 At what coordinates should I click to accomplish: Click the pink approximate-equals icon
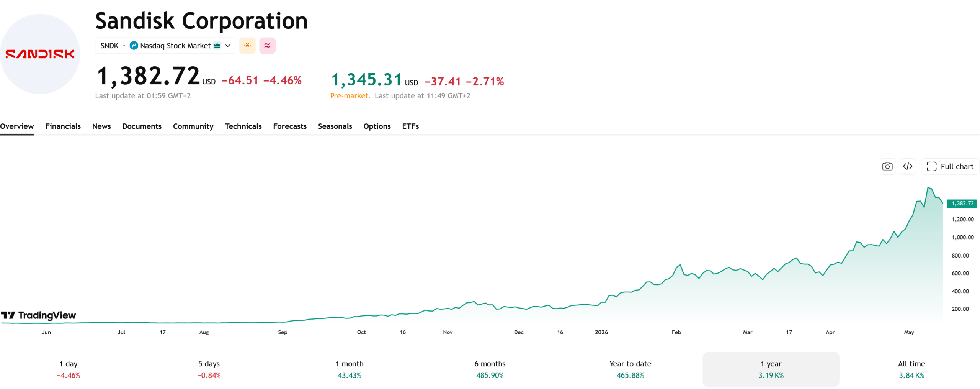(267, 46)
